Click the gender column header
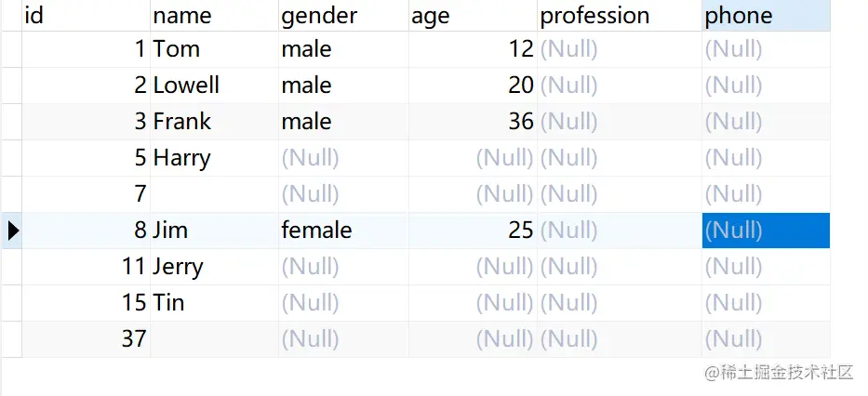The width and height of the screenshot is (868, 396). 342,16
